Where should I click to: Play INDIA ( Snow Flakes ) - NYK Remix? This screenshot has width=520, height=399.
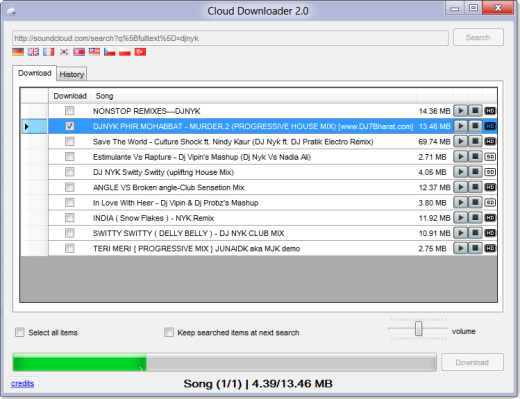(x=461, y=218)
